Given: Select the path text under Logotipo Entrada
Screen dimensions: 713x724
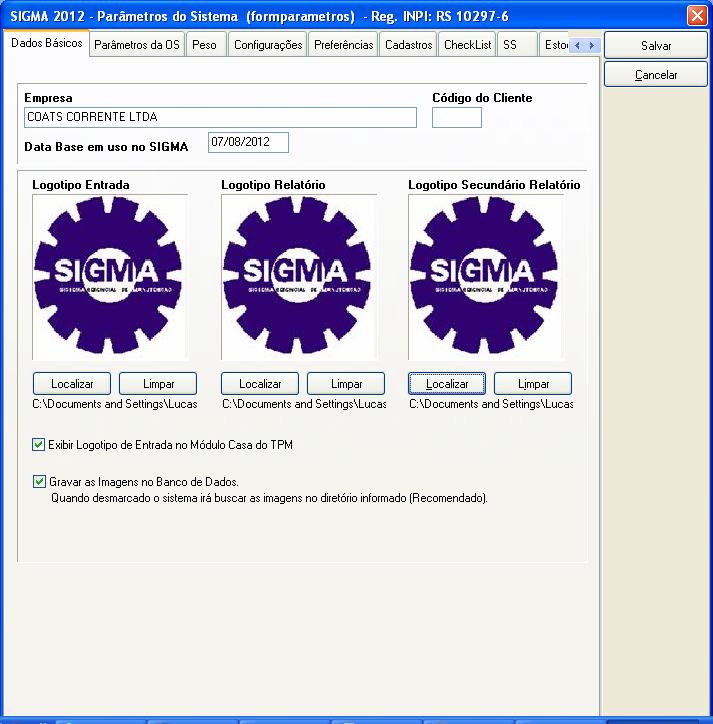Looking at the screenshot, I should tap(115, 404).
